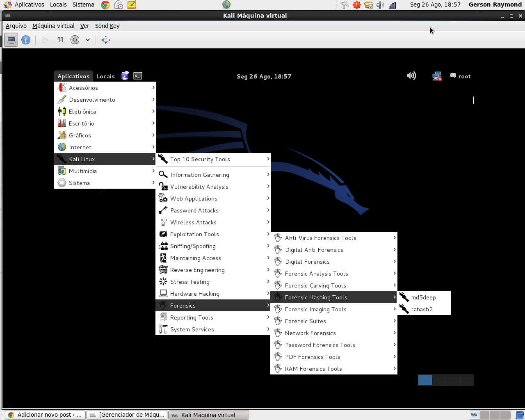
Task: Open RAM Forensics Tools submenu
Action: point(334,369)
